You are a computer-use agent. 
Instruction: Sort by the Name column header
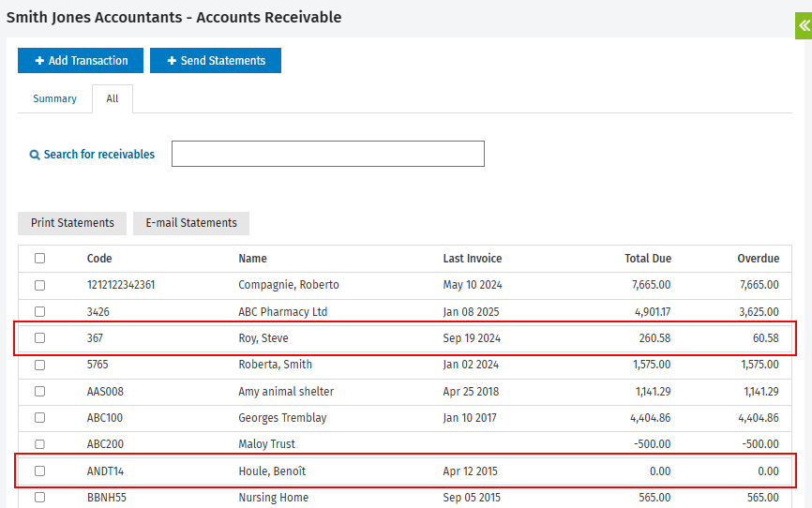pyautogui.click(x=253, y=259)
